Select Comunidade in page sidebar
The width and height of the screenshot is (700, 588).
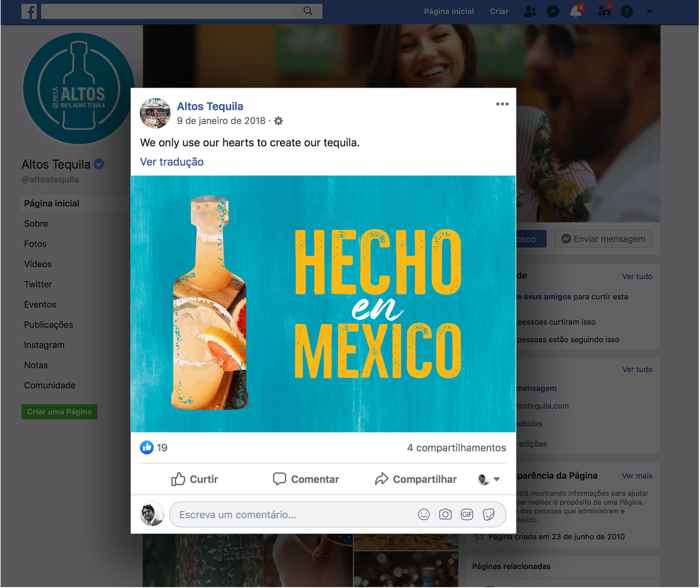coord(50,386)
